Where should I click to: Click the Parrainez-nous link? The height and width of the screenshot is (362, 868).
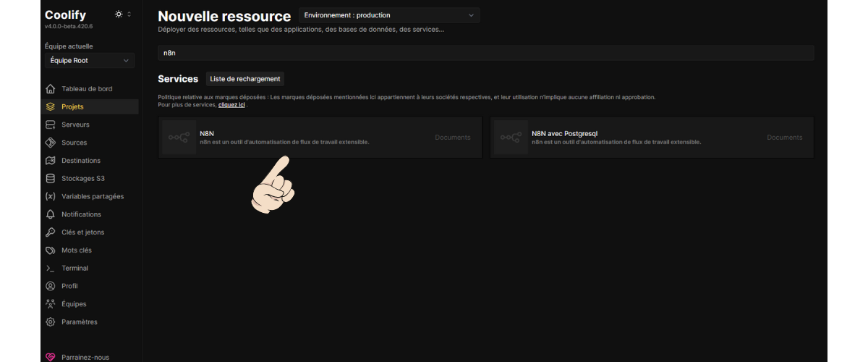(85, 357)
